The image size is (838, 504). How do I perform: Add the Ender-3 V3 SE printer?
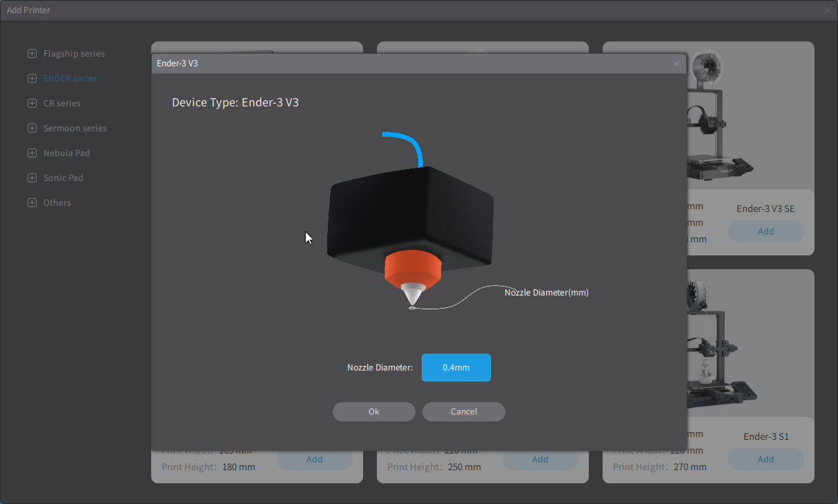click(766, 231)
